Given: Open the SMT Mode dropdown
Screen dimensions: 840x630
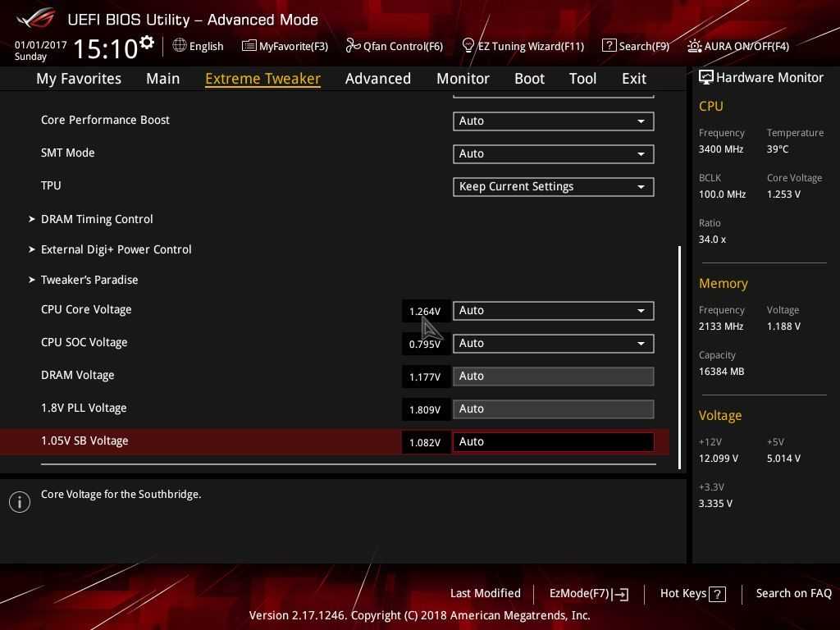Looking at the screenshot, I should (553, 154).
